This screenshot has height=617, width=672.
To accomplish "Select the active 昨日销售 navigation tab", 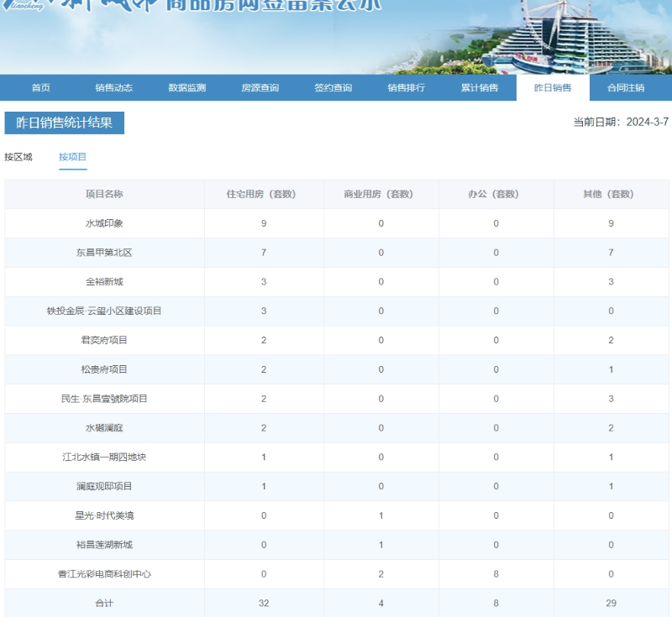I will click(x=552, y=88).
